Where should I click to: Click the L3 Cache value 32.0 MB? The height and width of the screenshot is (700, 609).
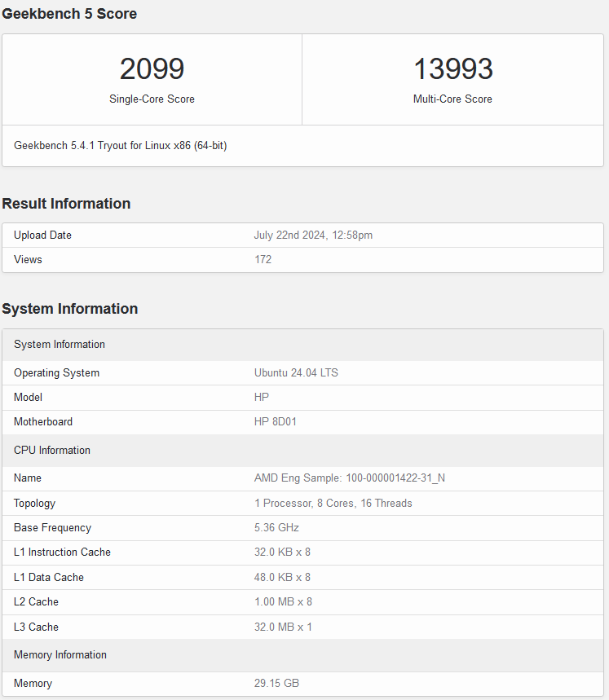tap(283, 627)
